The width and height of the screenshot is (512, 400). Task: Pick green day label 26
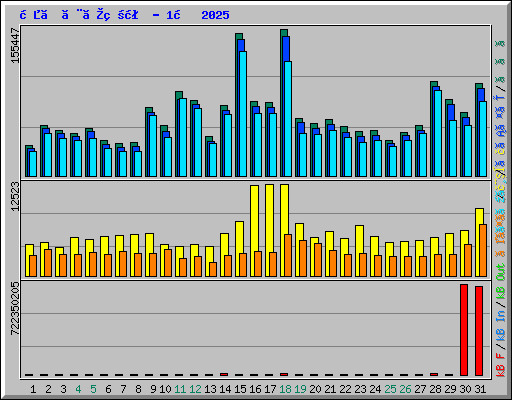[405, 389]
